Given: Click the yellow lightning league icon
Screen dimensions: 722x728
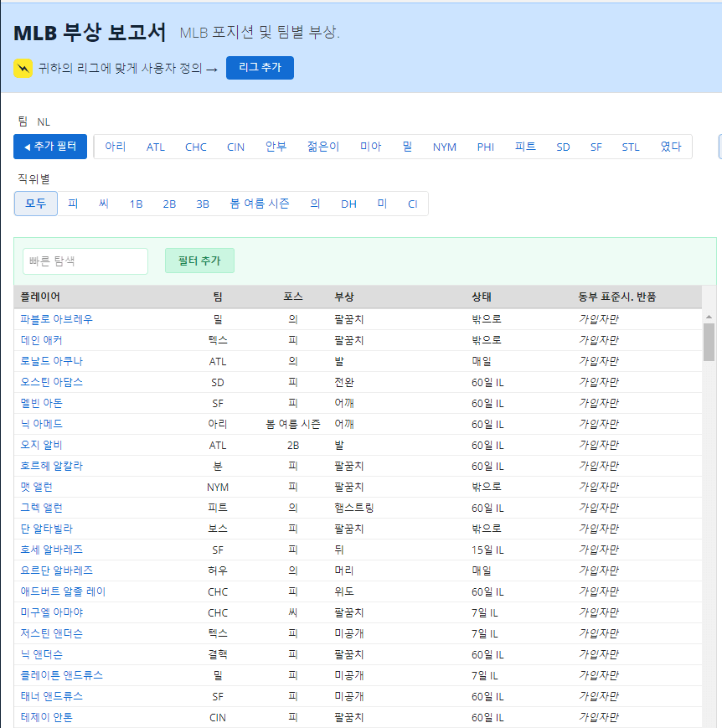Looking at the screenshot, I should 23,68.
